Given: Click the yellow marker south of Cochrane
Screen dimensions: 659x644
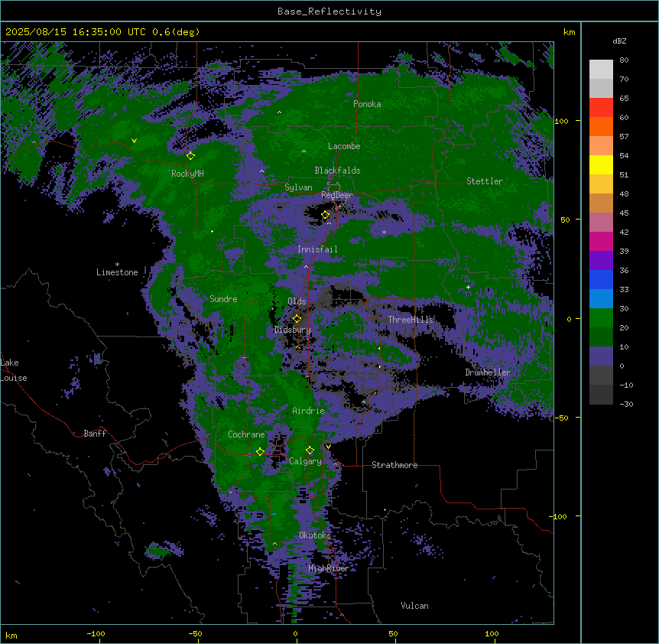Looking at the screenshot, I should [x=260, y=451].
